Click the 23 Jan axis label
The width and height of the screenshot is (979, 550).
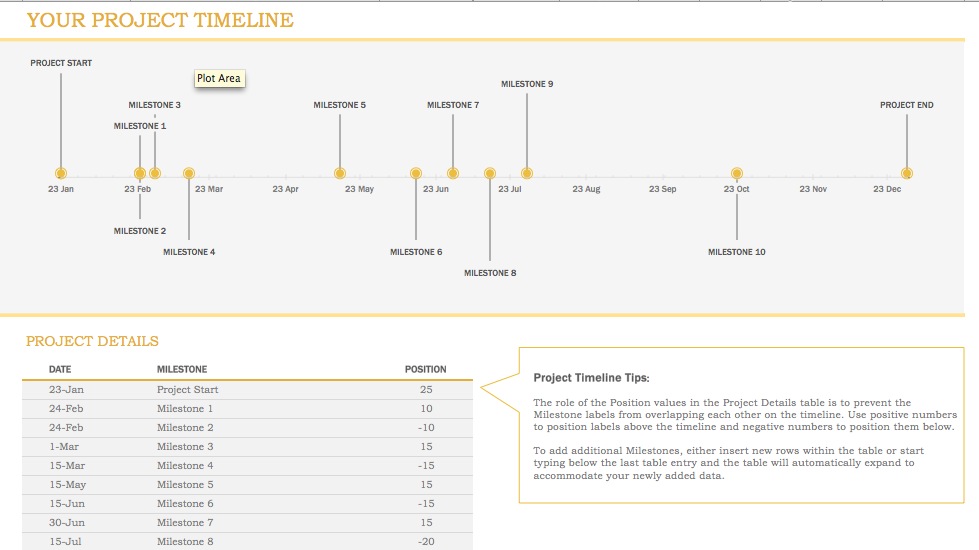coord(61,189)
